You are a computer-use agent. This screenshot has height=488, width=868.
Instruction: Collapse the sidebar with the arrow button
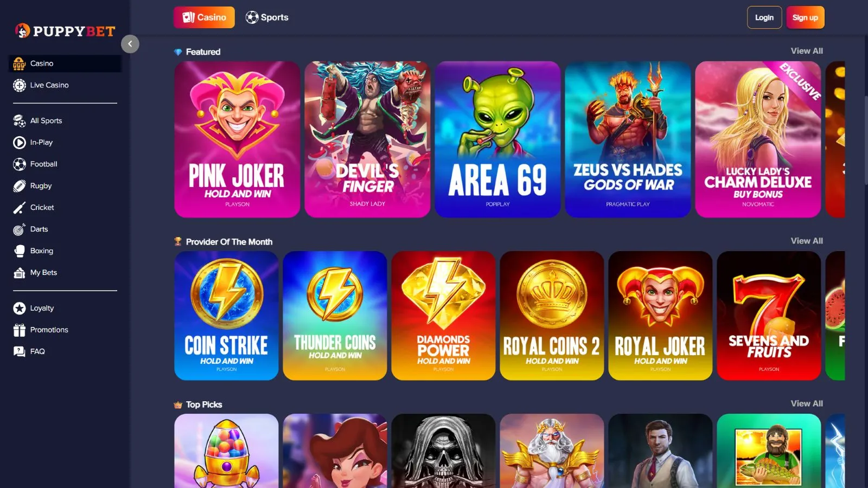pyautogui.click(x=130, y=44)
